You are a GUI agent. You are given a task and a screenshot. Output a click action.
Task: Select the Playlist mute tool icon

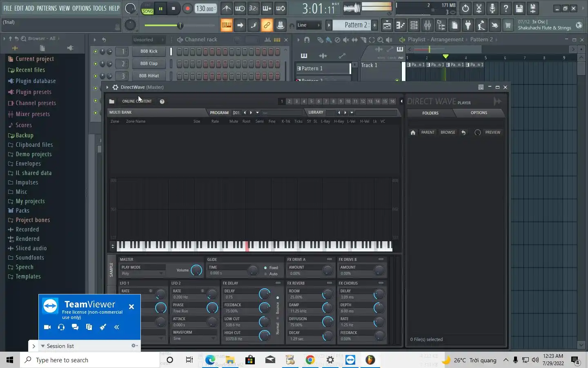346,40
